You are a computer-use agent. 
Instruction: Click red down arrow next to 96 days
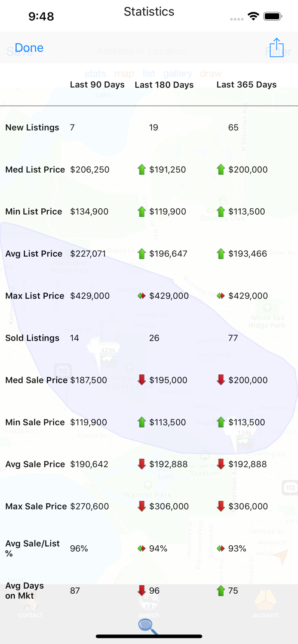(141, 590)
